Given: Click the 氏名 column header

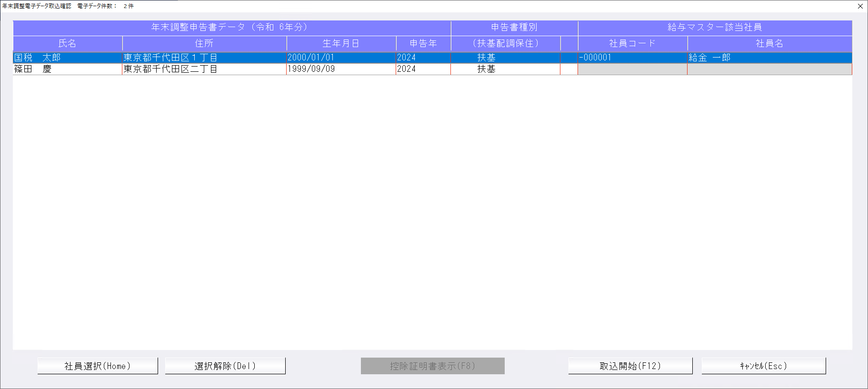Looking at the screenshot, I should [x=67, y=43].
